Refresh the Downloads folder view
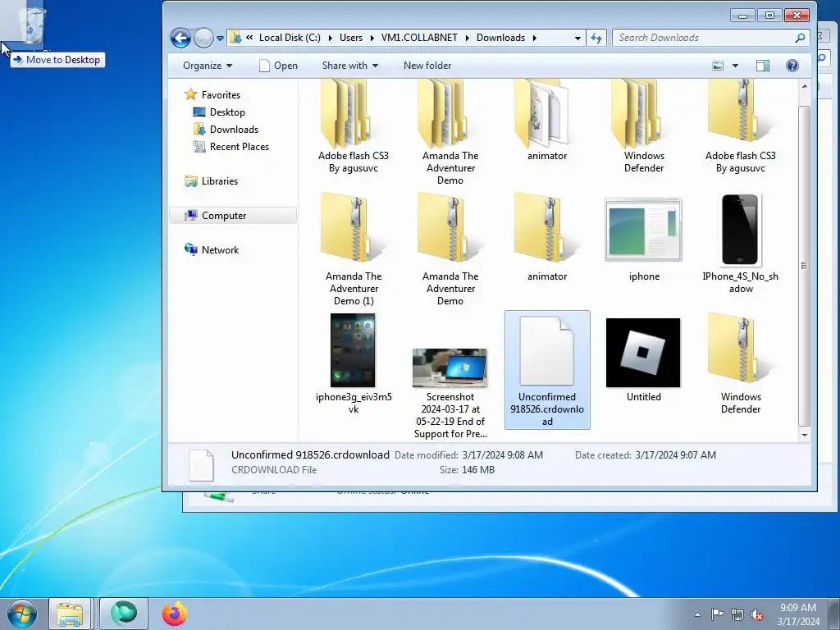Screen dimensions: 840x630 click(x=596, y=38)
